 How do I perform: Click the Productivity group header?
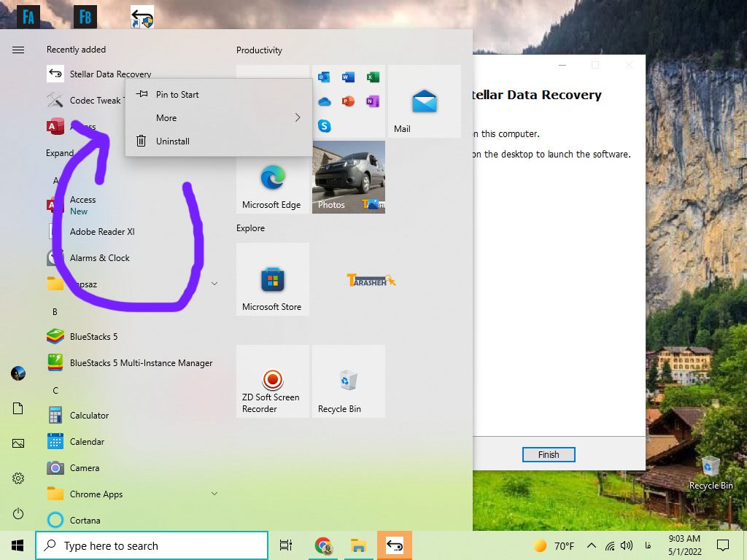(259, 50)
